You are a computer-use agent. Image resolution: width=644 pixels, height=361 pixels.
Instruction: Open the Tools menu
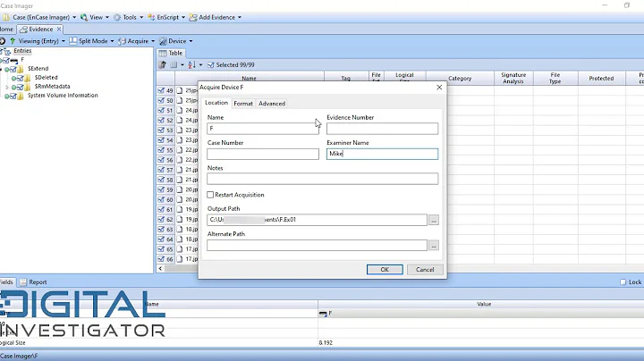[128, 17]
